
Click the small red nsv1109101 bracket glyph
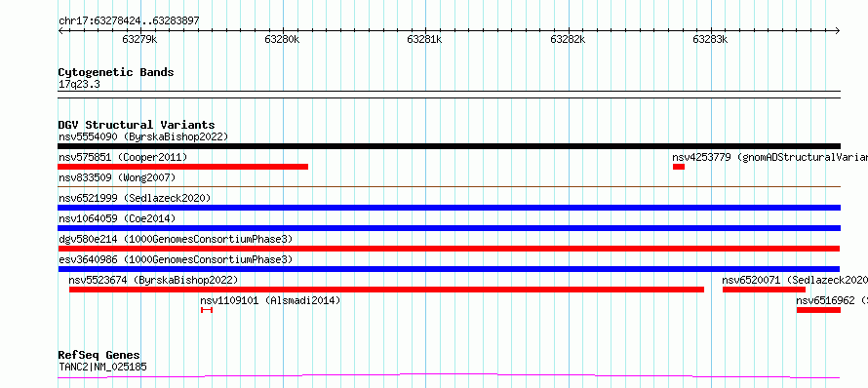(x=207, y=310)
